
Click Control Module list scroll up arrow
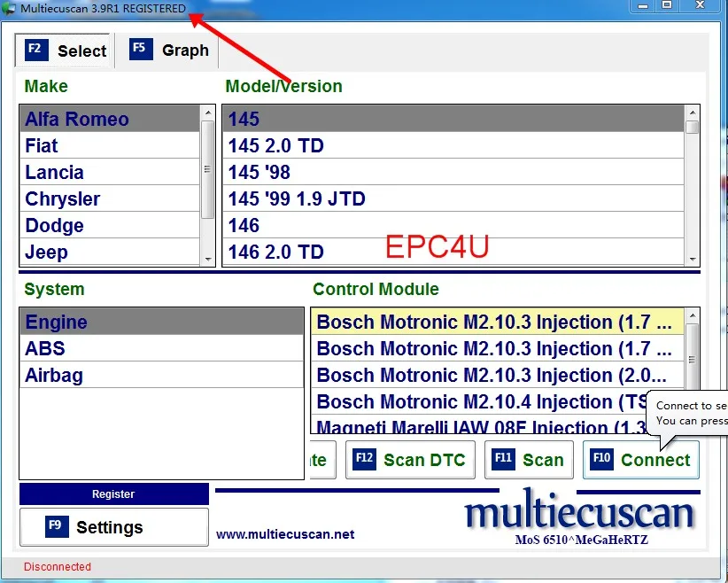coord(693,315)
